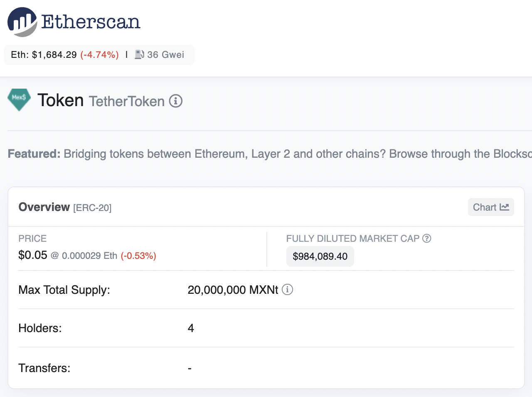The height and width of the screenshot is (397, 532).
Task: Select the 36 Gwei gas price
Action: point(165,55)
